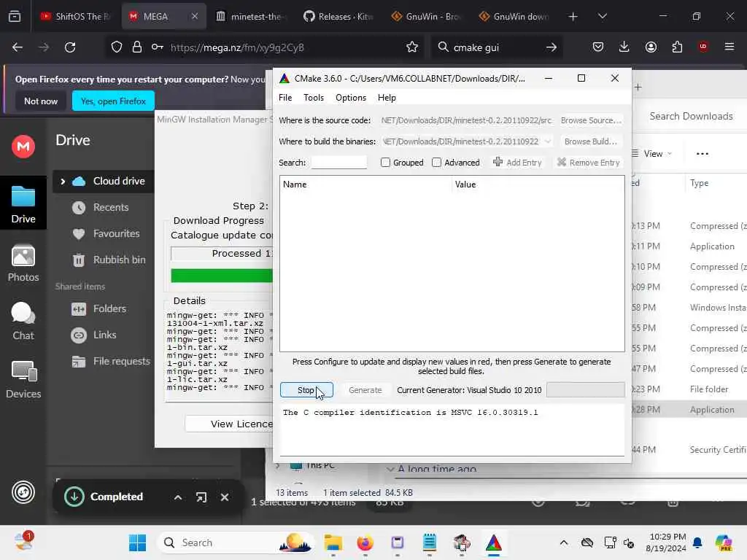This screenshot has width=747, height=560.
Task: Open Photos section in MEGA sidebar
Action: click(x=23, y=263)
